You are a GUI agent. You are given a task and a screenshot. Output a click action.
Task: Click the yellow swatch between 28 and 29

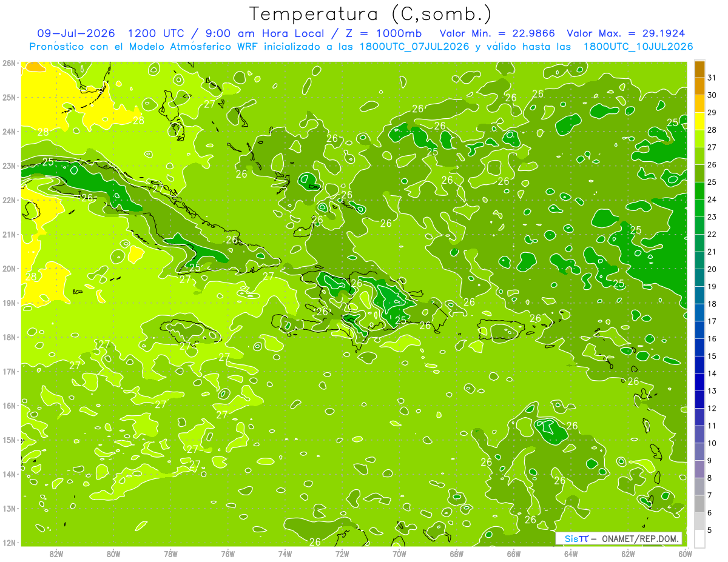[699, 121]
